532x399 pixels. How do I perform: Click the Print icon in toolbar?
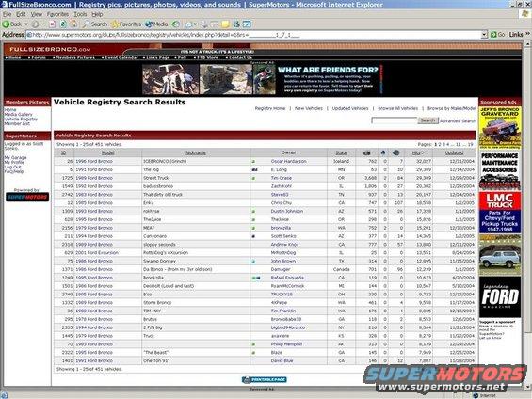(x=204, y=24)
